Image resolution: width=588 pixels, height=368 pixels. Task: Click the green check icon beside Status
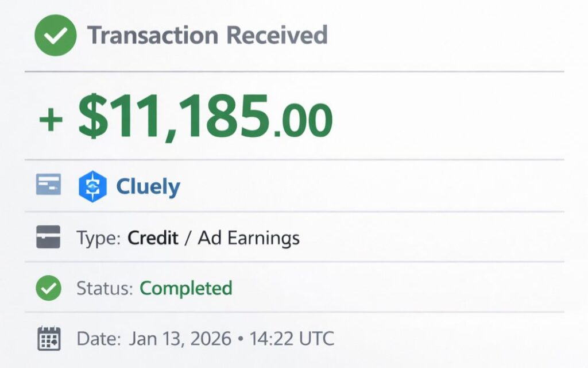[48, 288]
